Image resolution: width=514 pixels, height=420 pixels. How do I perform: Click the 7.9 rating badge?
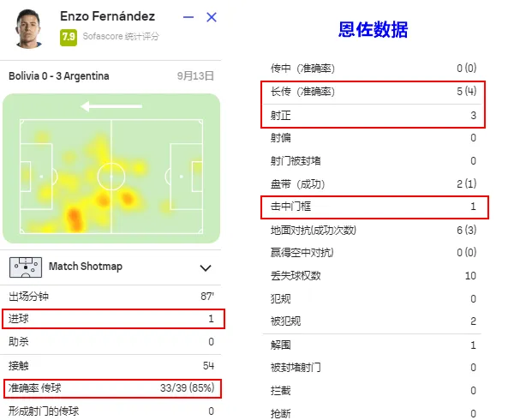pos(69,38)
